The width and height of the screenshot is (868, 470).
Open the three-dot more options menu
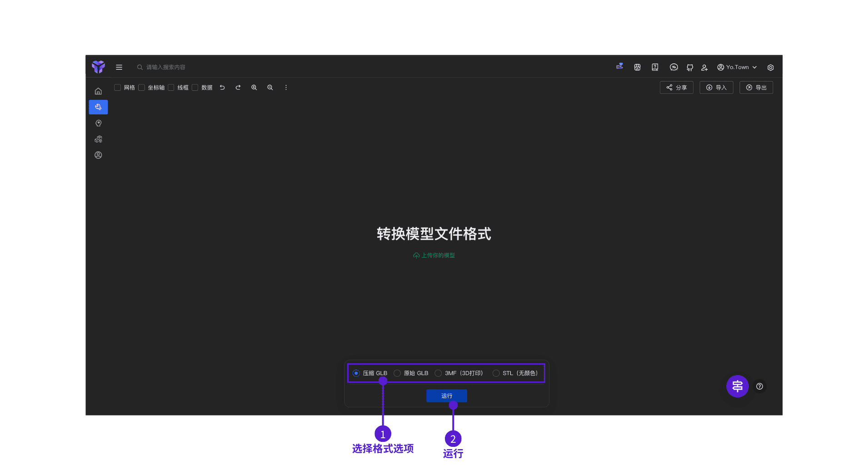coord(286,88)
